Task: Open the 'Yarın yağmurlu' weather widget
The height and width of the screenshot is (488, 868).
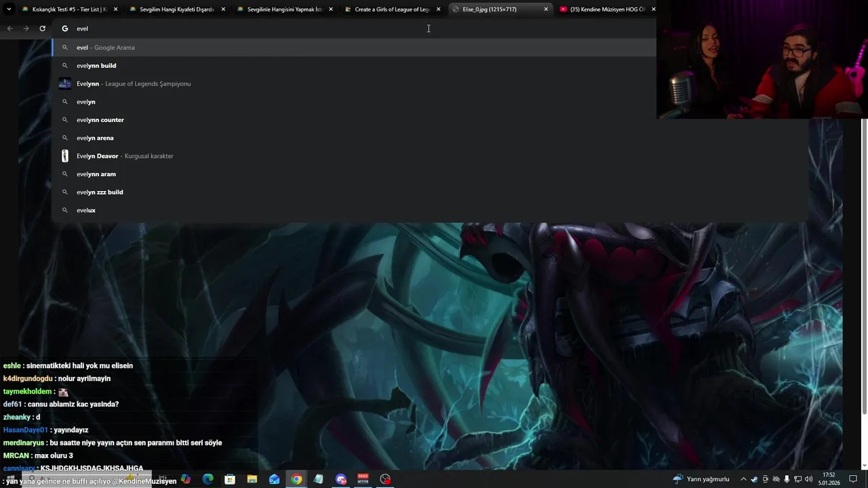Action: tap(701, 479)
